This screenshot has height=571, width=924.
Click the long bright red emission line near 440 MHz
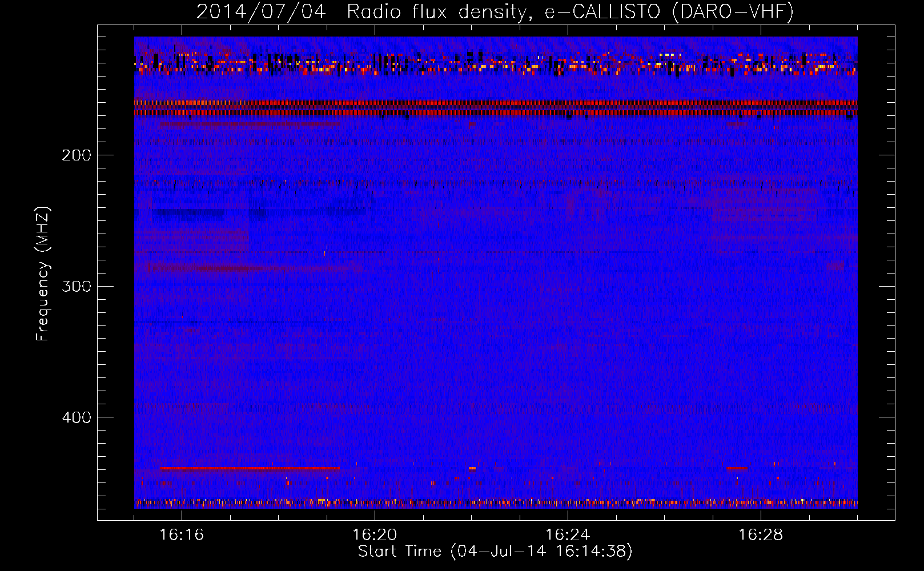[250, 468]
